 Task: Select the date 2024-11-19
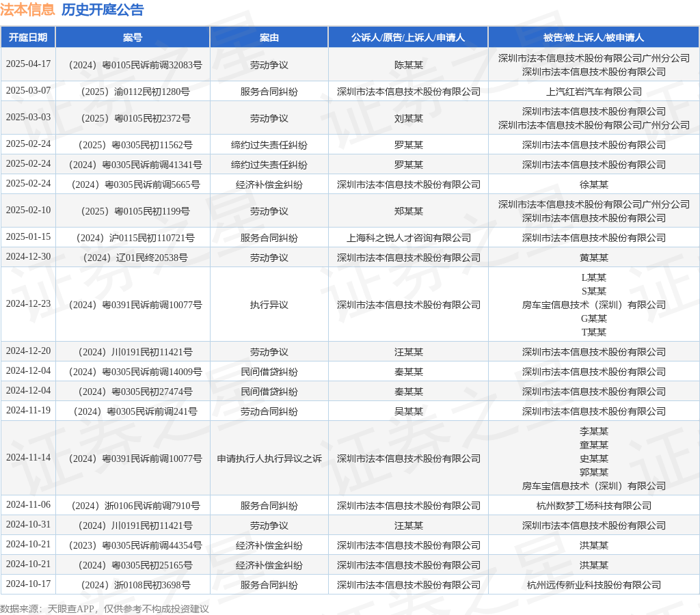click(28, 410)
